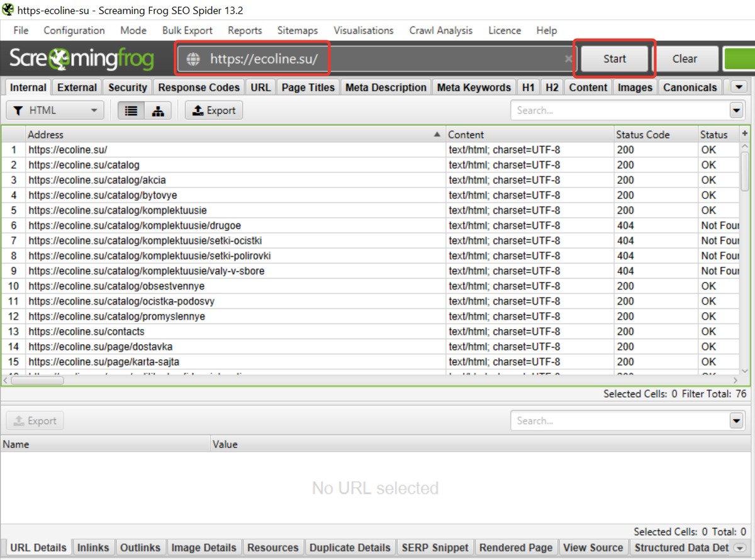Open the lower search panel dropdown arrow
The width and height of the screenshot is (755, 560).
pos(736,420)
